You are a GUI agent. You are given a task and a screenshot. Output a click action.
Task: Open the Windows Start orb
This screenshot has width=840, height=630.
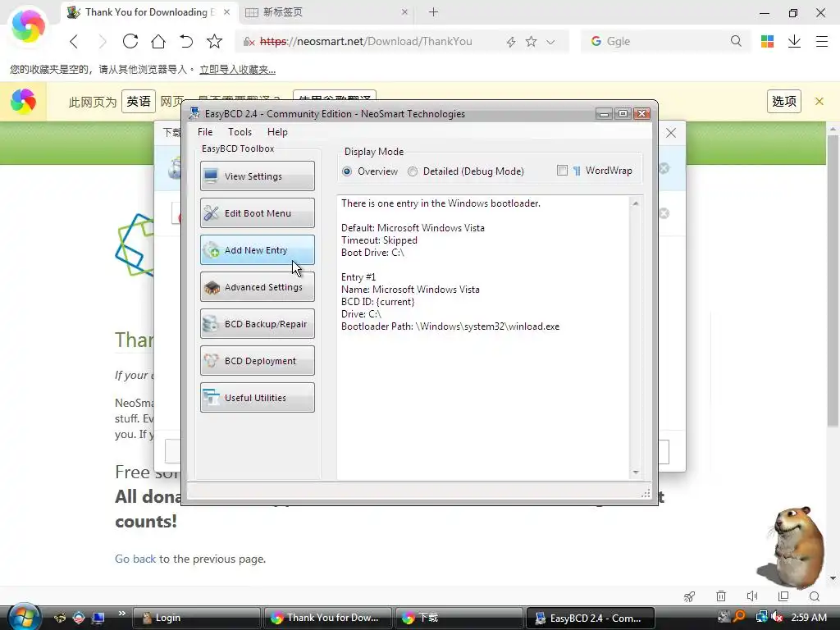pyautogui.click(x=24, y=617)
